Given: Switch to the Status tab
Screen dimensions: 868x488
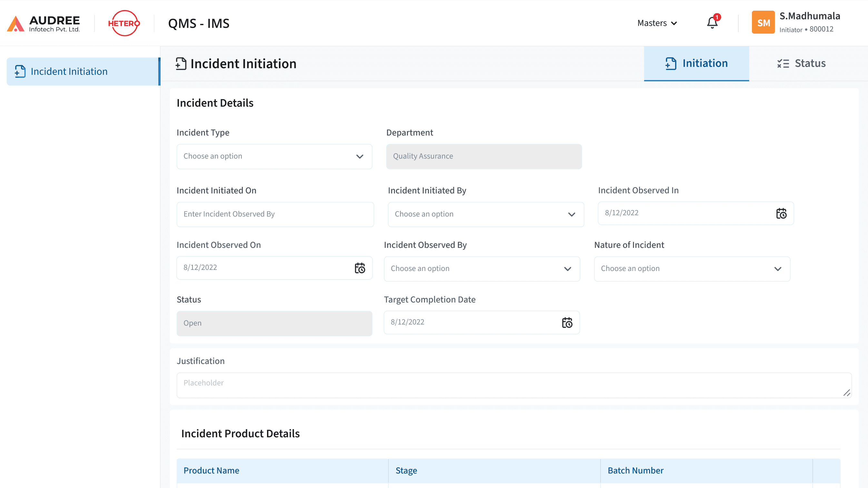Looking at the screenshot, I should click(x=801, y=63).
